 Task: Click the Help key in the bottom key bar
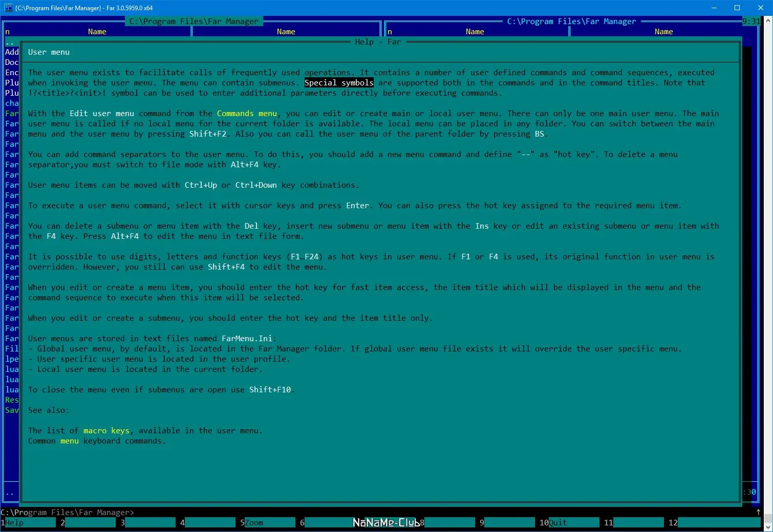click(x=30, y=522)
